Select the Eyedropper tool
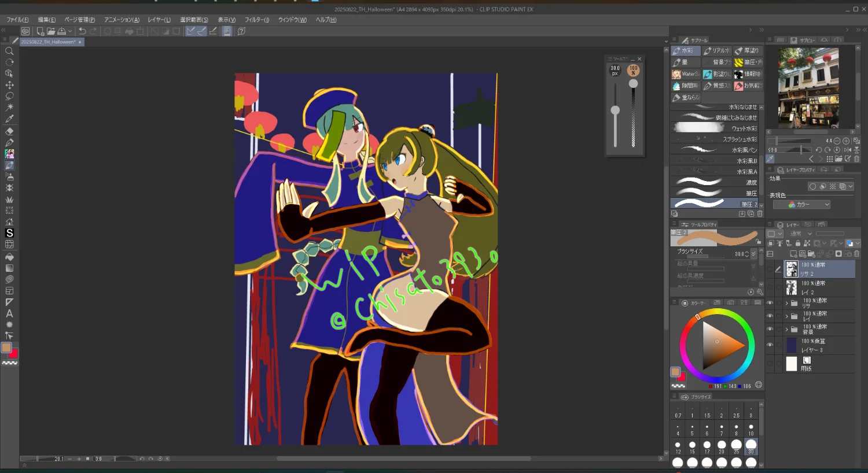Image resolution: width=868 pixels, height=473 pixels. (9, 119)
